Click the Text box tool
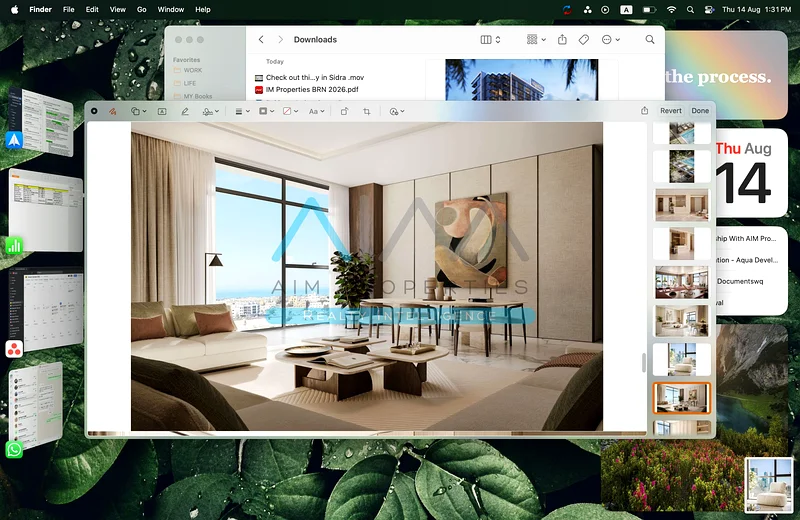This screenshot has width=800, height=520. (161, 111)
